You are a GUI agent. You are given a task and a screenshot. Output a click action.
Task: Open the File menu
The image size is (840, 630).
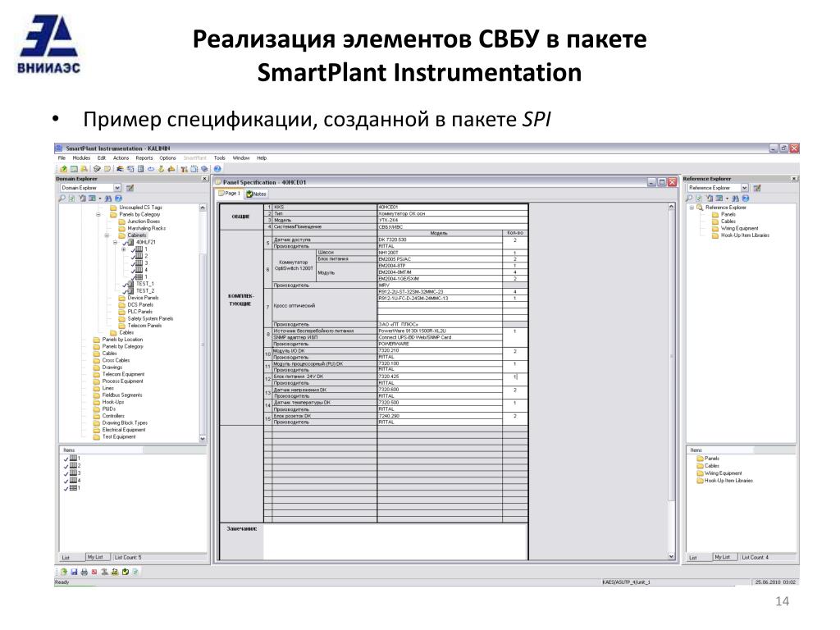pos(62,158)
